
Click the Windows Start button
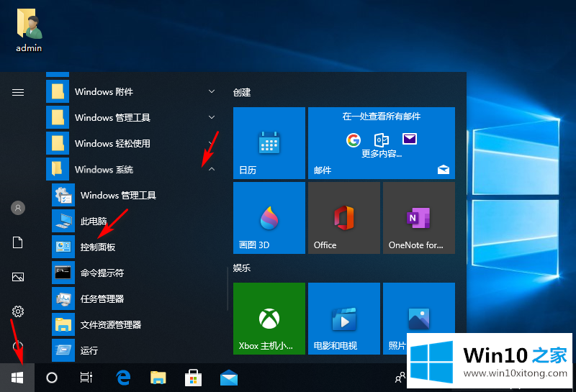coord(17,378)
